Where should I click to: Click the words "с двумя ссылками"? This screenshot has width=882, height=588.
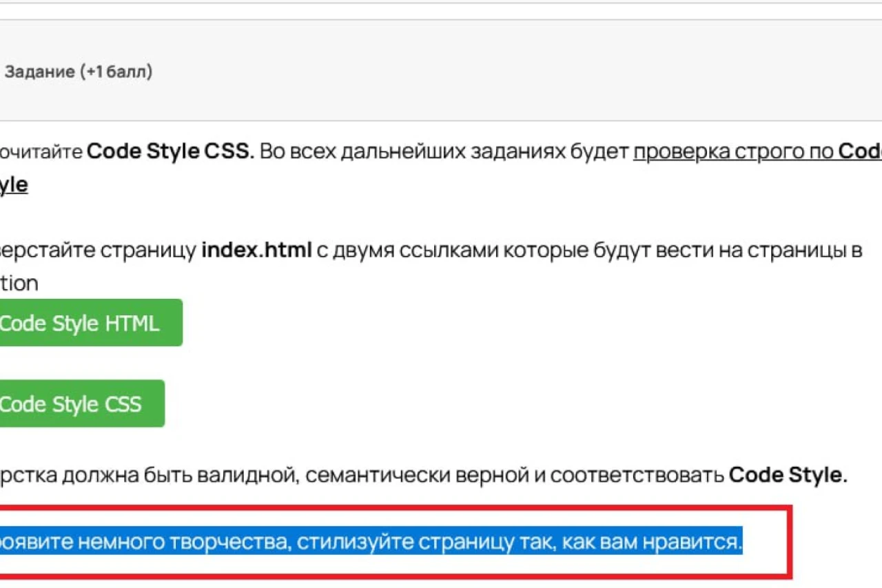[x=408, y=249]
